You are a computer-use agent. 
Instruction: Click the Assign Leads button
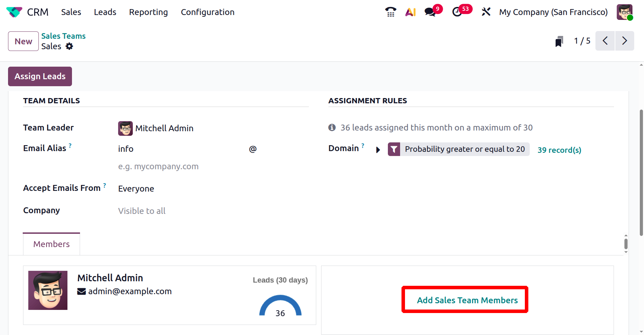(40, 76)
